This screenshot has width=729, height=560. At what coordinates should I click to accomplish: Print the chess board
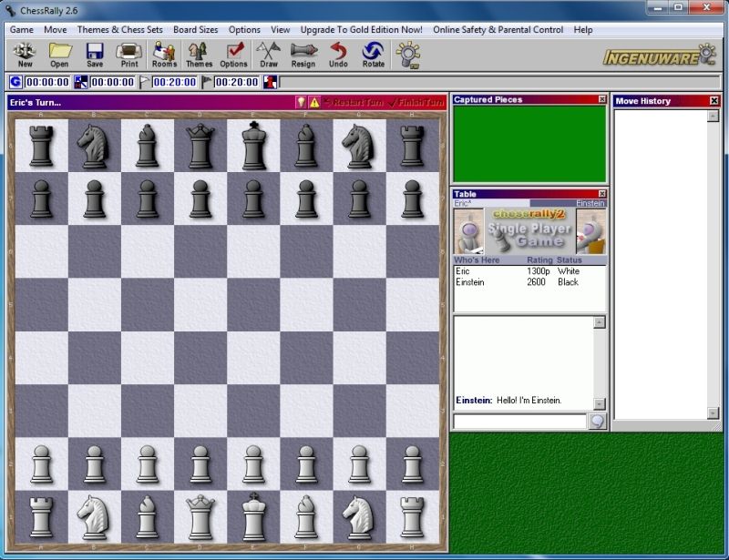[x=129, y=55]
